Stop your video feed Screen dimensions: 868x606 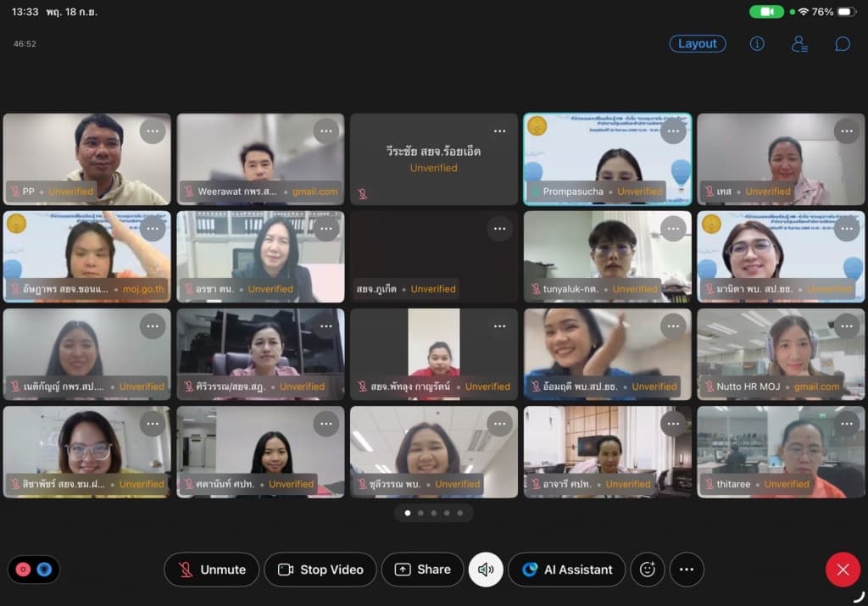pos(320,570)
